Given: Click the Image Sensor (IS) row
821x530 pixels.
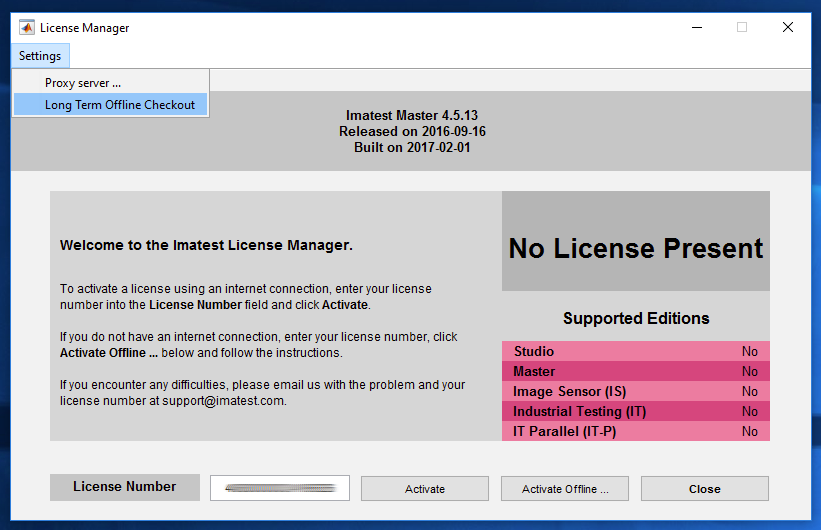Looking at the screenshot, I should pyautogui.click(x=636, y=391).
